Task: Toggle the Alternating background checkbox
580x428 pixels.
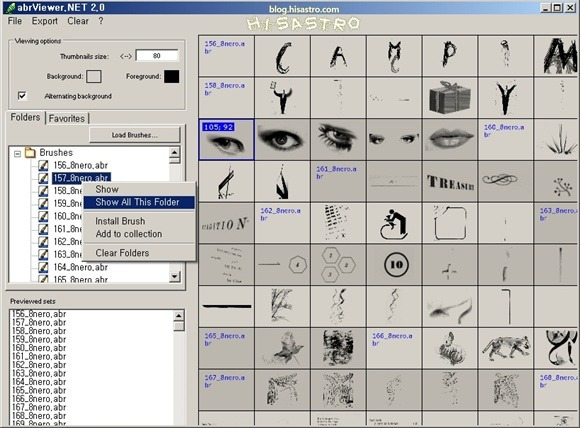Action: (22, 96)
